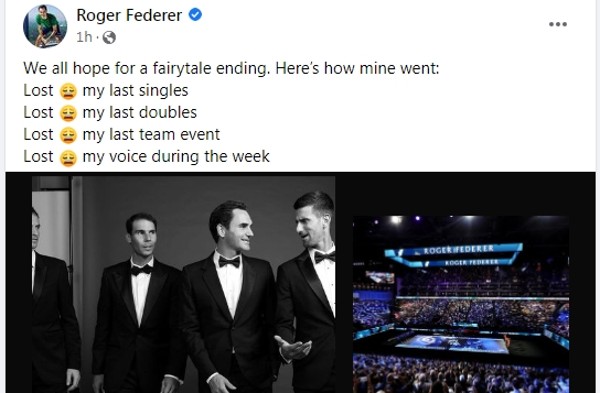
Task: Open the blue-lit arena photo
Action: pyautogui.click(x=461, y=304)
